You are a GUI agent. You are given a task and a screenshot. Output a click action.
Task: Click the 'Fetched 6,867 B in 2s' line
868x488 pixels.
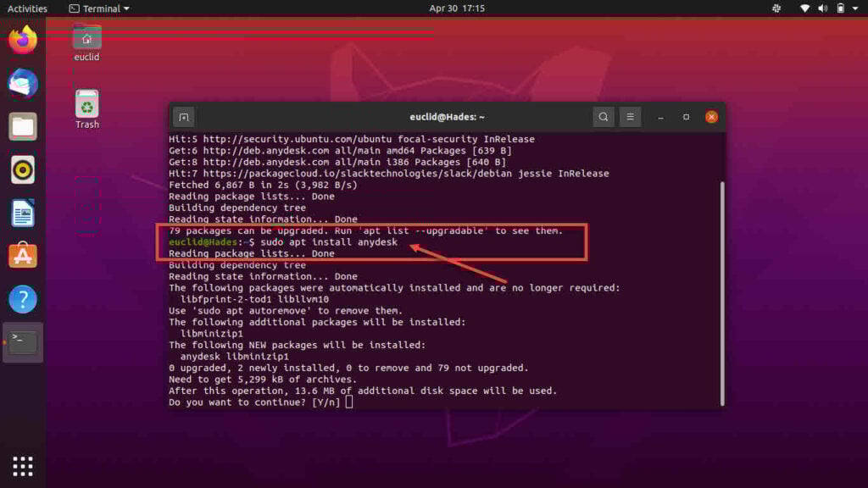pos(263,185)
